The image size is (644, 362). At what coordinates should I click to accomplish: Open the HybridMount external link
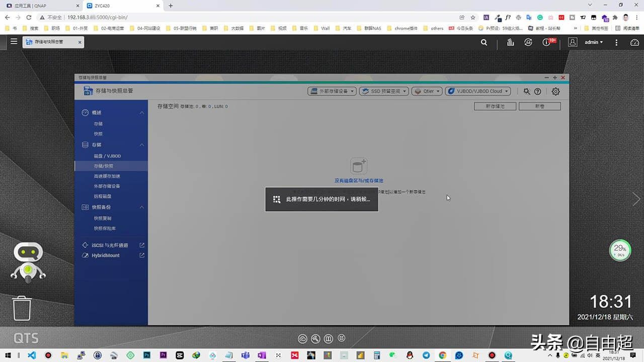click(142, 255)
